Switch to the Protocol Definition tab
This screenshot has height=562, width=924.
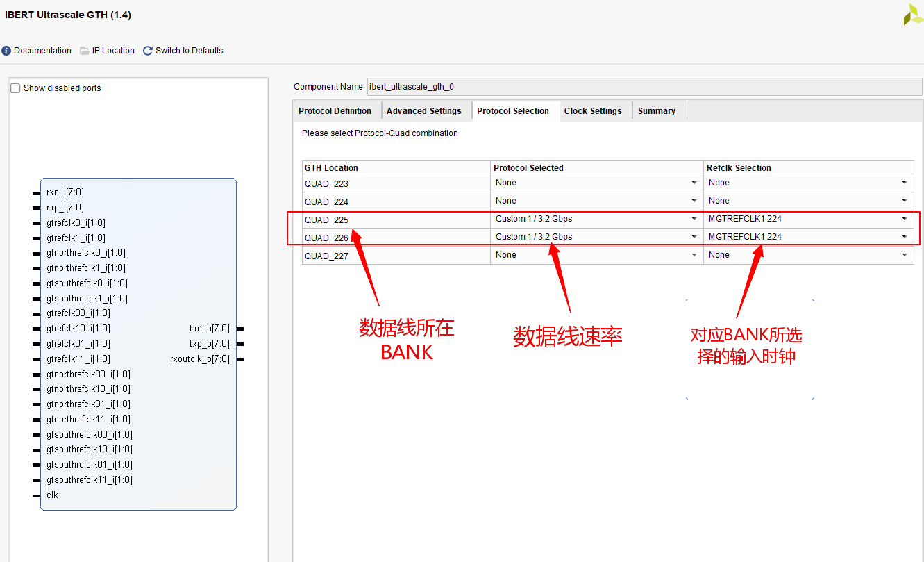click(335, 110)
